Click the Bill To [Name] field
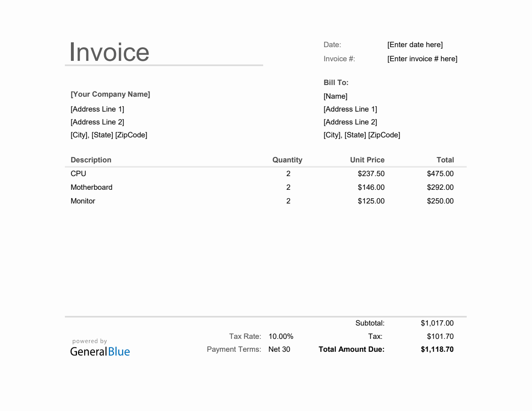Viewport: 532px width, 411px height. point(335,96)
